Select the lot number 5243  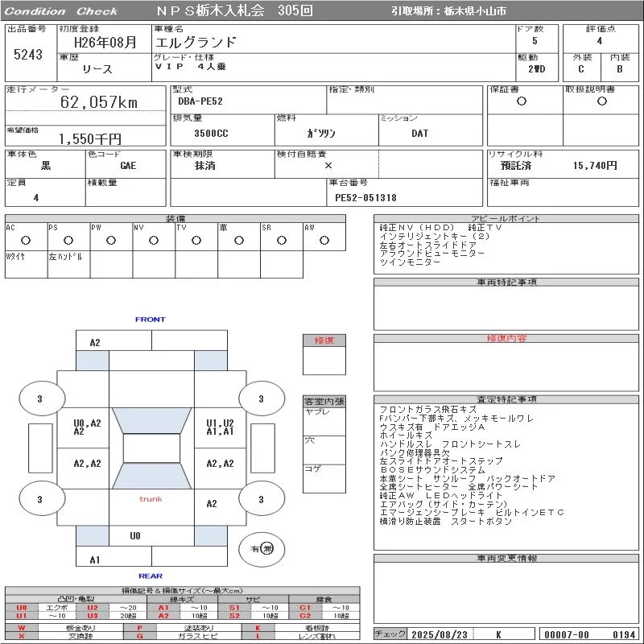(x=28, y=55)
